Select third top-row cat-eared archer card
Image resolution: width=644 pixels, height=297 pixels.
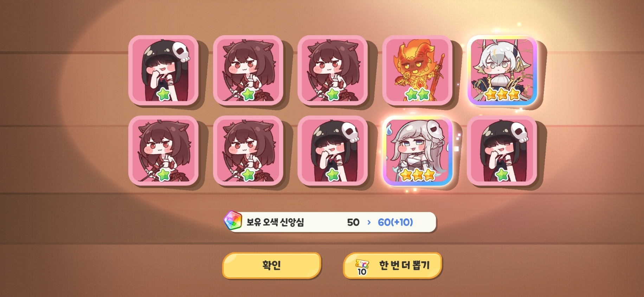pyautogui.click(x=333, y=70)
